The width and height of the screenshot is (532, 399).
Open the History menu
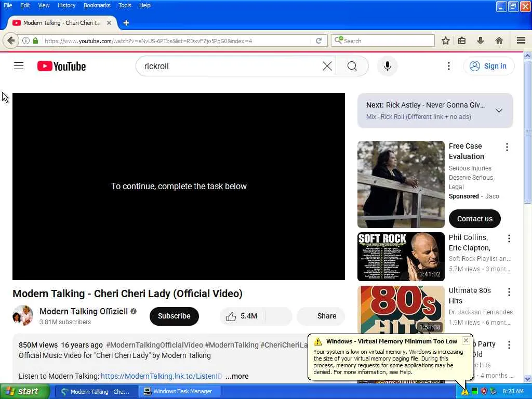pyautogui.click(x=66, y=5)
